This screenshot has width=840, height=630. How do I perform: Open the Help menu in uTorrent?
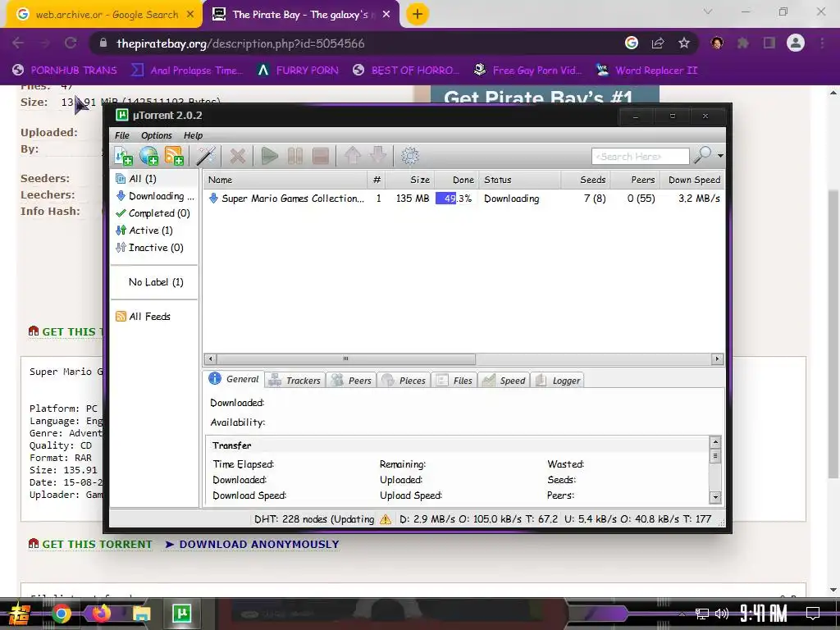point(193,135)
